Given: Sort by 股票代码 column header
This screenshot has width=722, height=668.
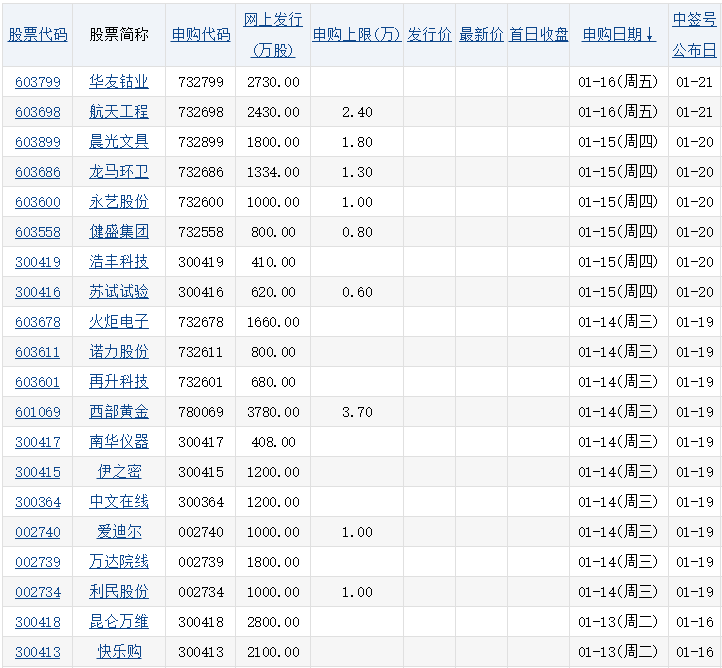Looking at the screenshot, I should click(38, 35).
